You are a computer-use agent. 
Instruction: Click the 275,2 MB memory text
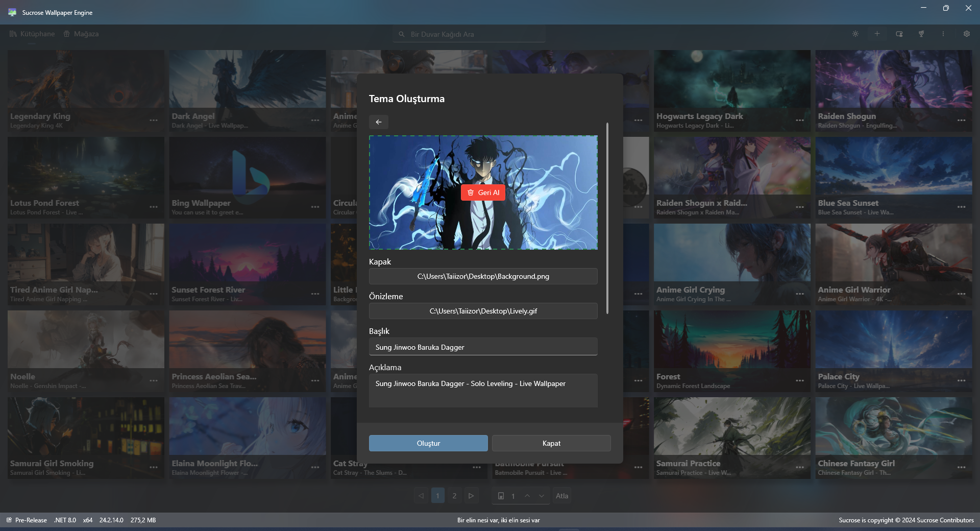(143, 520)
